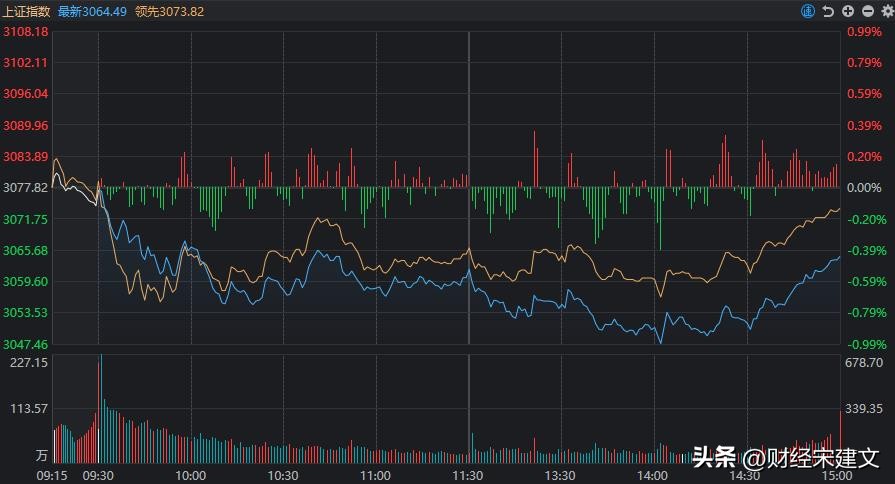Viewport: 895px width, 484px height.
Task: Click the 上证指数 title label
Action: click(27, 11)
